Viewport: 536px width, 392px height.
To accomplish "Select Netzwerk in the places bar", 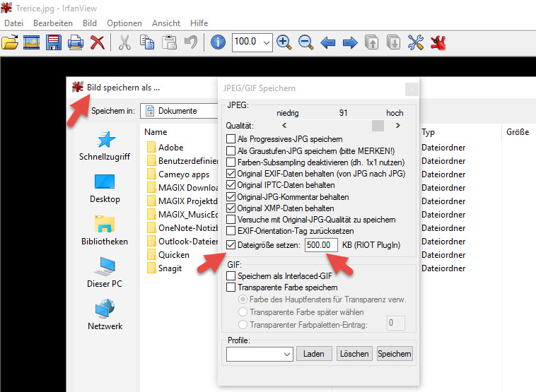I will [x=105, y=315].
